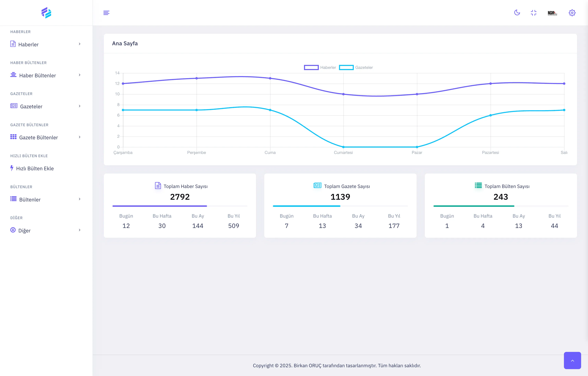Expand the Haber Bültenler chevron
Image resolution: width=588 pixels, height=376 pixels.
[80, 75]
